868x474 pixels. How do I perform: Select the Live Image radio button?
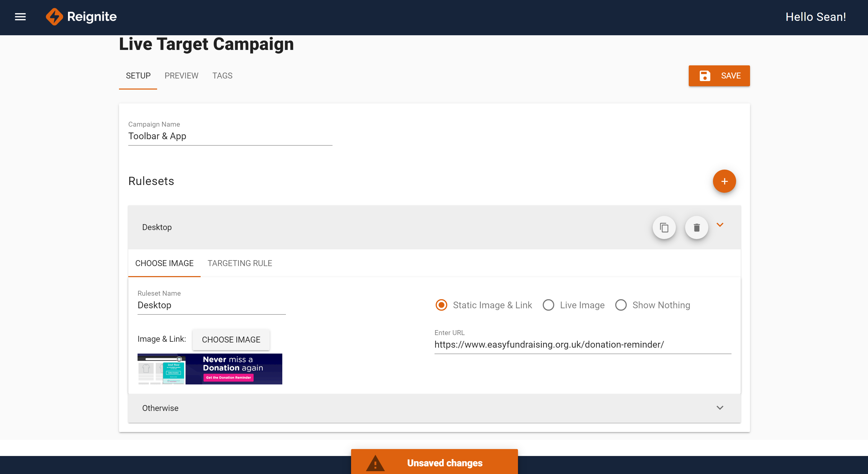coord(548,305)
